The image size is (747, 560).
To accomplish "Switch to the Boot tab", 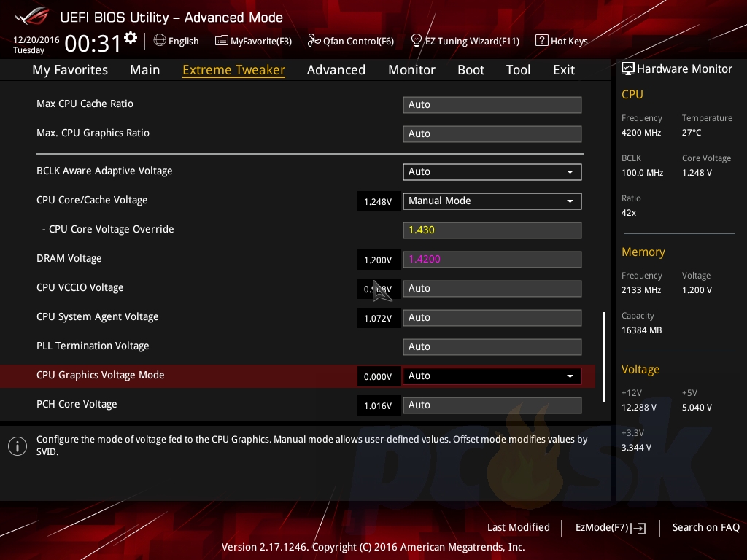I will [471, 70].
